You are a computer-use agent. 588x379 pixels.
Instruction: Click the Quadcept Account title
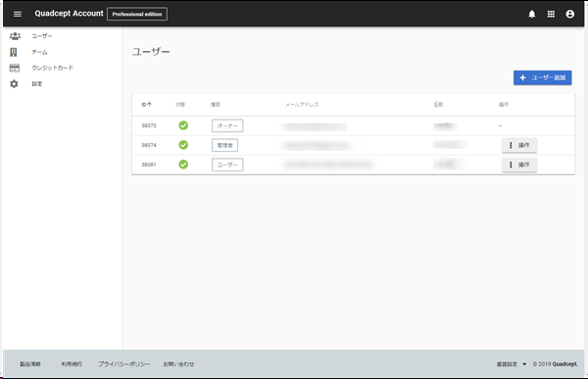[69, 14]
